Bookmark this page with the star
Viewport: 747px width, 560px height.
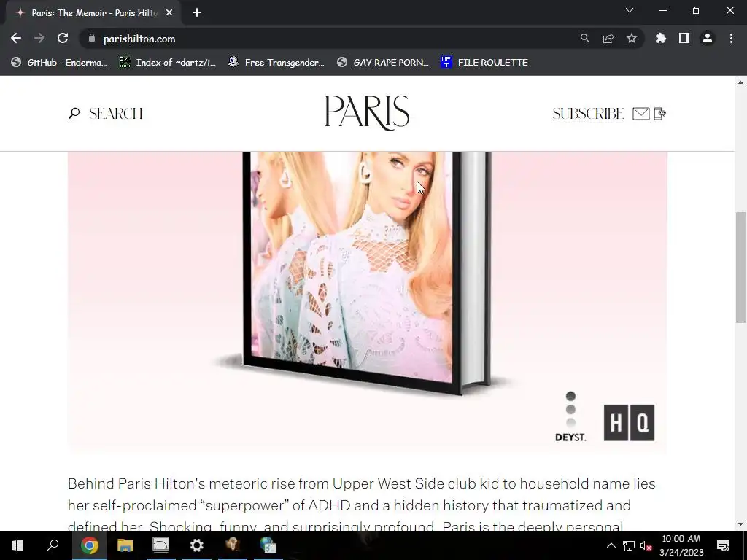coord(632,38)
